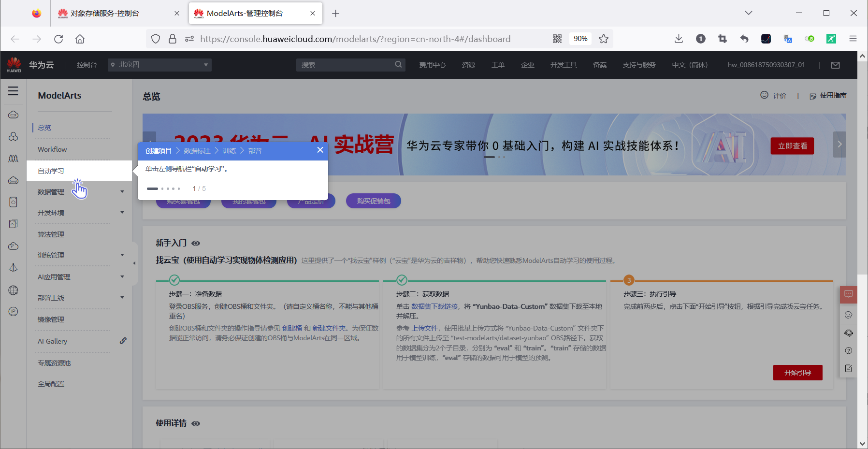Open the globe service icon in left sidebar
This screenshot has width=868, height=449.
[x=13, y=290]
